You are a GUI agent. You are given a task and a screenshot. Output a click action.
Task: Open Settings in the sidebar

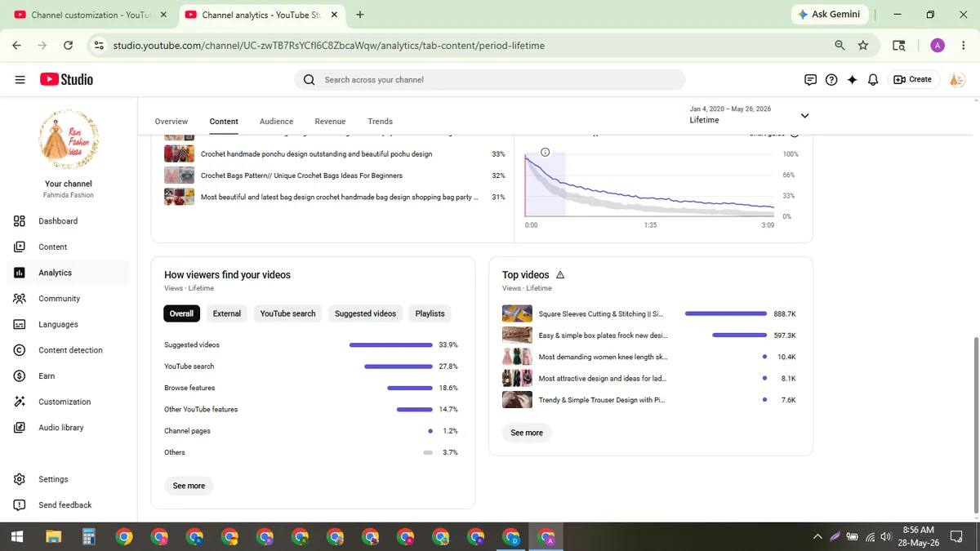click(x=69, y=479)
